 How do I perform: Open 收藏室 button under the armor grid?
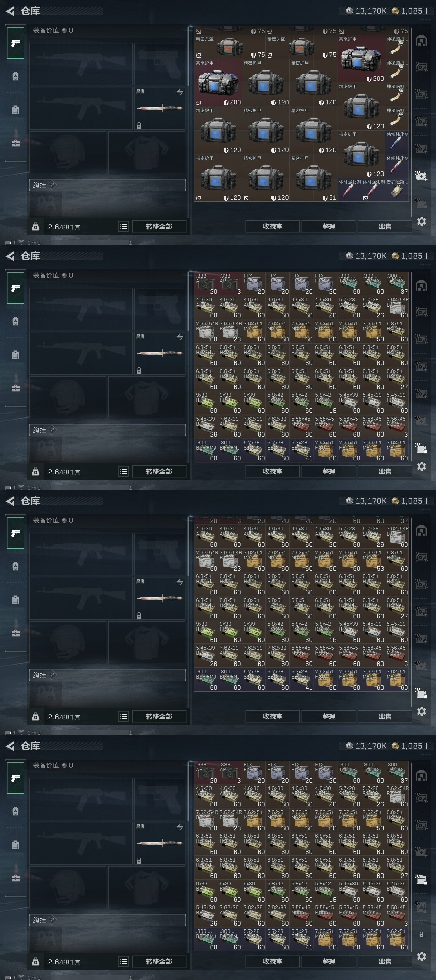coord(272,226)
